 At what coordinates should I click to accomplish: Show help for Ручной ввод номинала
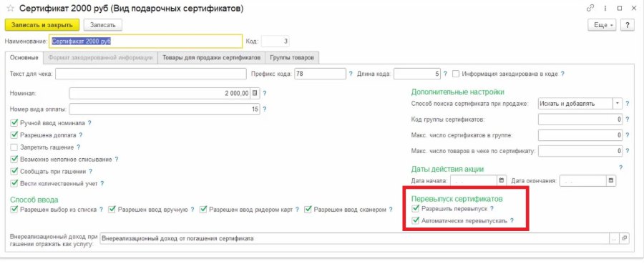(89, 122)
